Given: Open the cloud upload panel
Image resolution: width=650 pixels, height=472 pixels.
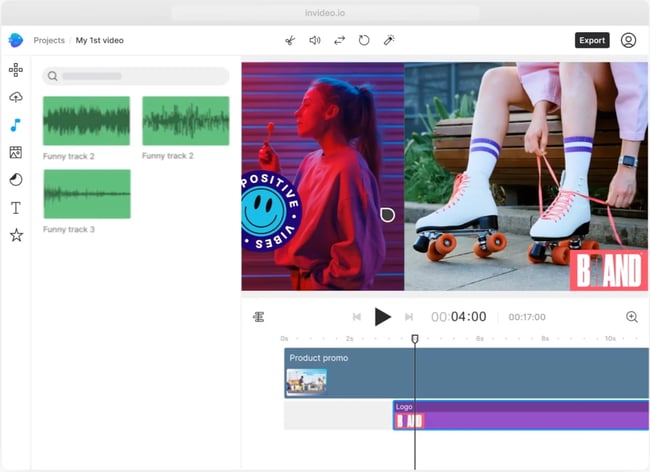Looking at the screenshot, I should (15, 97).
